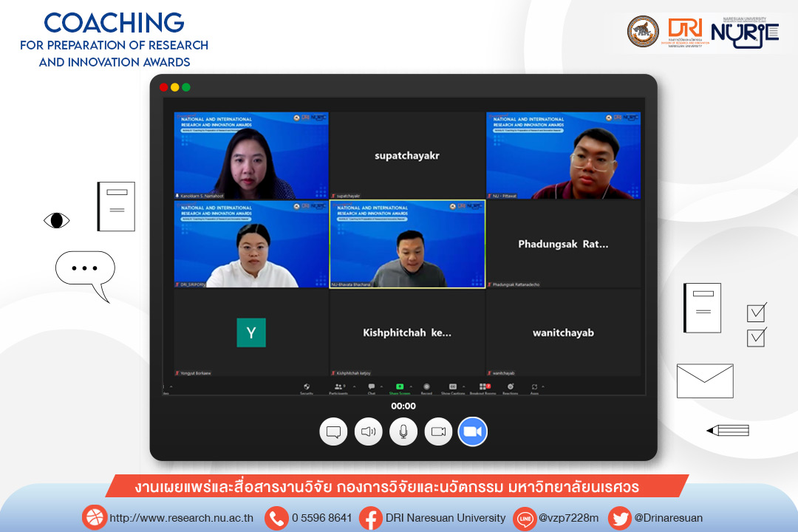This screenshot has height=532, width=798.
Task: Open the Chat icon in Zoom toolbar
Action: tap(372, 387)
